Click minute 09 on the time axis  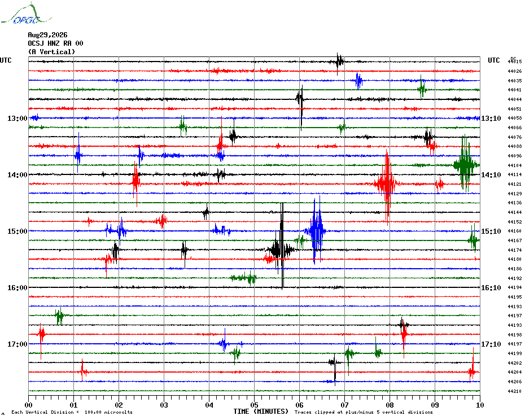point(435,405)
